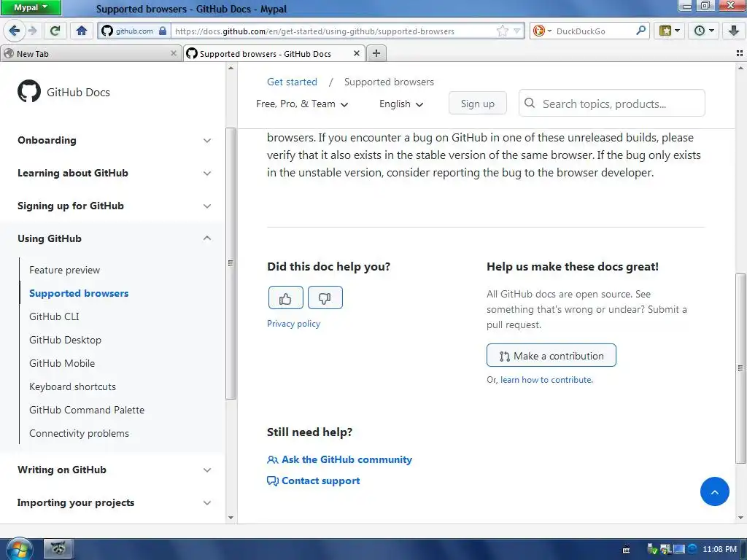Open the URL bar history dropdown arrow
The width and height of the screenshot is (747, 560).
click(516, 31)
